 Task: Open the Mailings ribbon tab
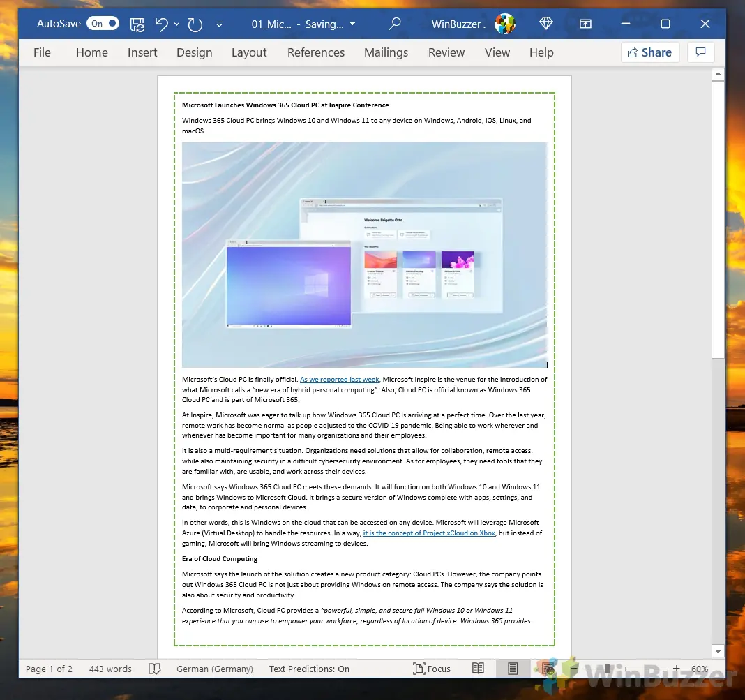[x=386, y=52]
